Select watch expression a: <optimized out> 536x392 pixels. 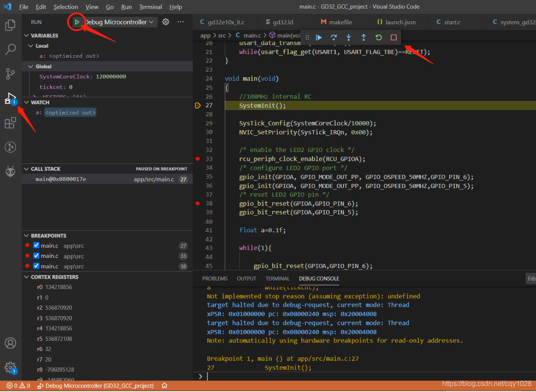pos(107,112)
